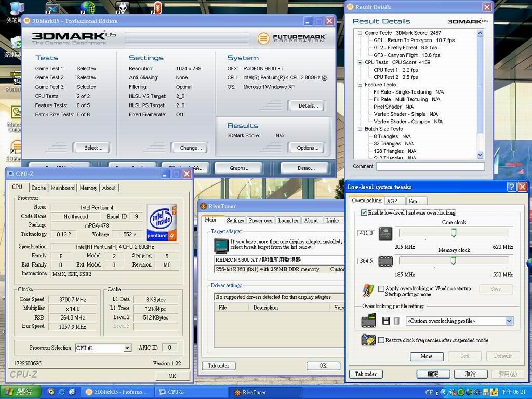Viewport: 532px width, 399px height.
Task: Enable Apply overclocking at Windows startup
Action: pos(381,289)
